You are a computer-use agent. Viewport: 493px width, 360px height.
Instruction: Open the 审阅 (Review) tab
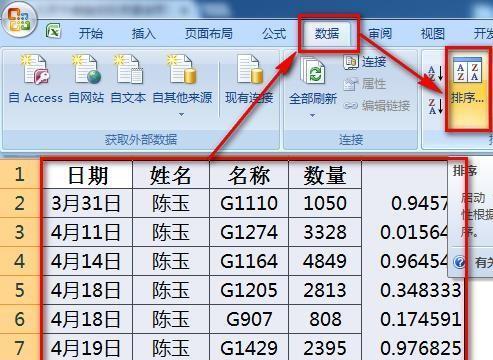[x=380, y=33]
